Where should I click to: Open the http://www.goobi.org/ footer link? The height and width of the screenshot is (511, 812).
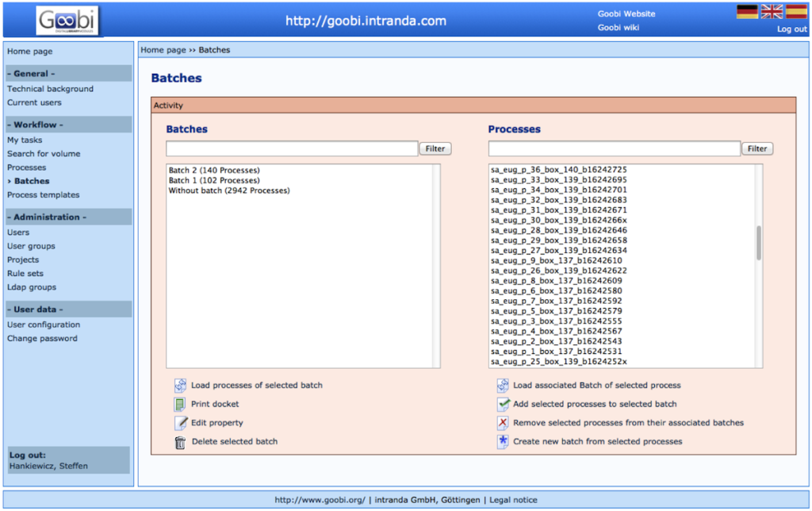click(320, 500)
